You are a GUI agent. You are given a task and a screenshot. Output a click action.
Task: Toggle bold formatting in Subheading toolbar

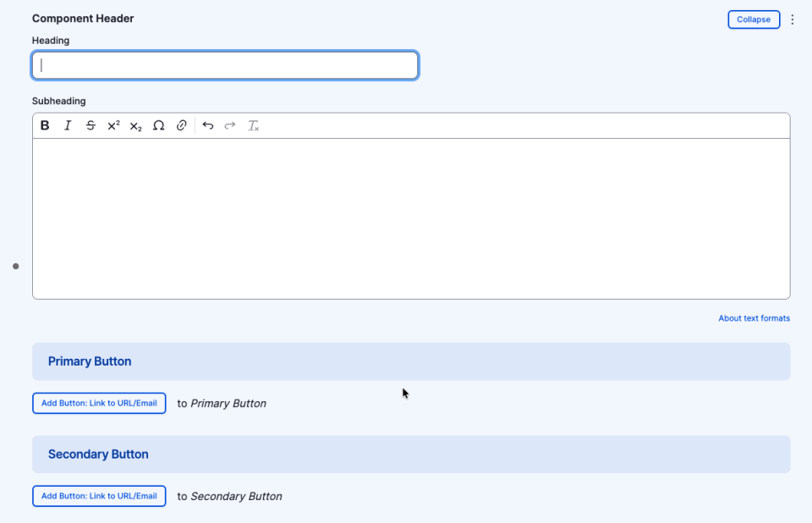click(45, 125)
